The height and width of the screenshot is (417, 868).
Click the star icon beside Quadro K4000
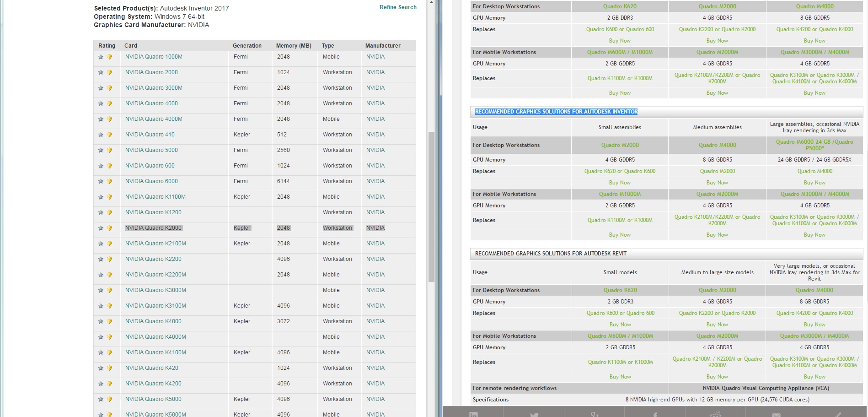click(x=101, y=321)
